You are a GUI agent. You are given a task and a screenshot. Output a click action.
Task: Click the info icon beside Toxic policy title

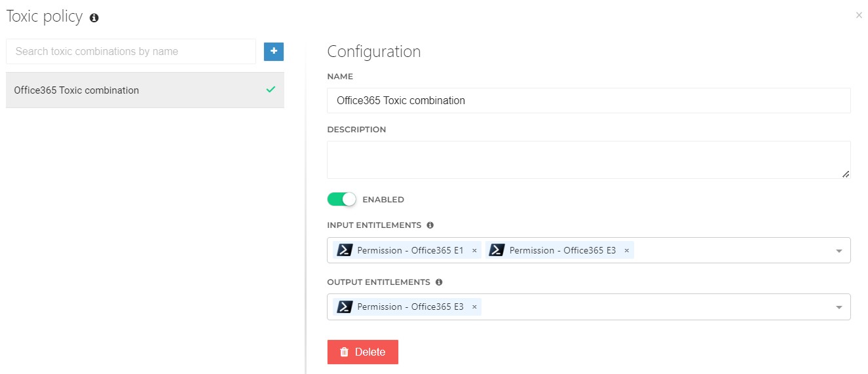(94, 18)
